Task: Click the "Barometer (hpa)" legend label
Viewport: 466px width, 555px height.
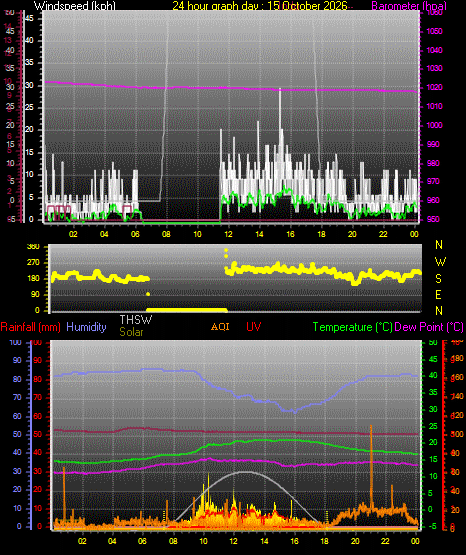Action: pyautogui.click(x=409, y=6)
